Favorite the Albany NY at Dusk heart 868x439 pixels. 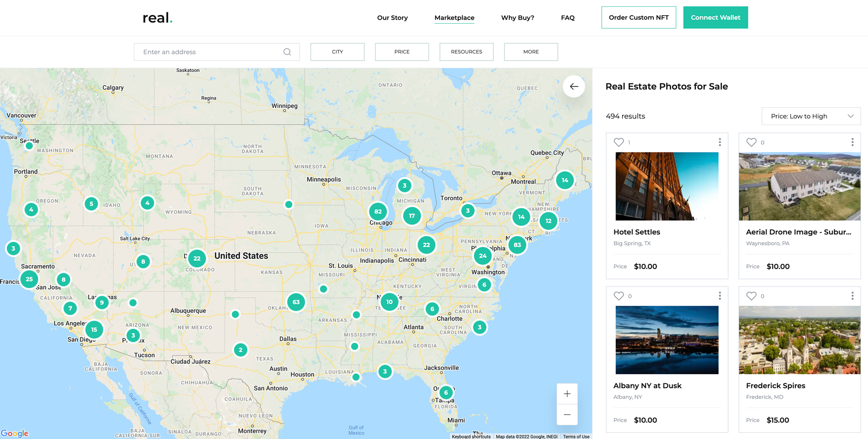pyautogui.click(x=619, y=296)
